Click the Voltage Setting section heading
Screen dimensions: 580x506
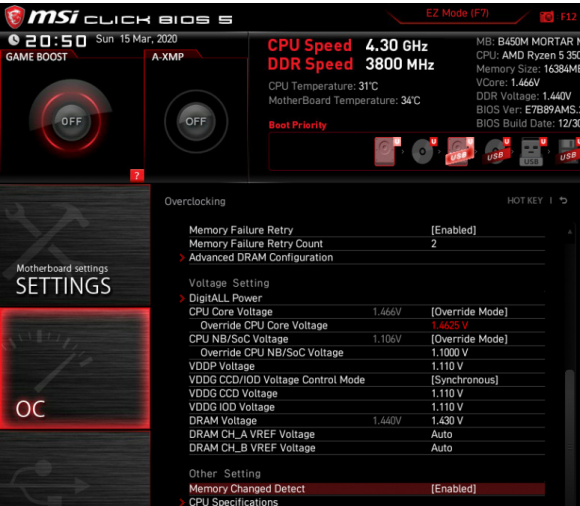tap(229, 283)
